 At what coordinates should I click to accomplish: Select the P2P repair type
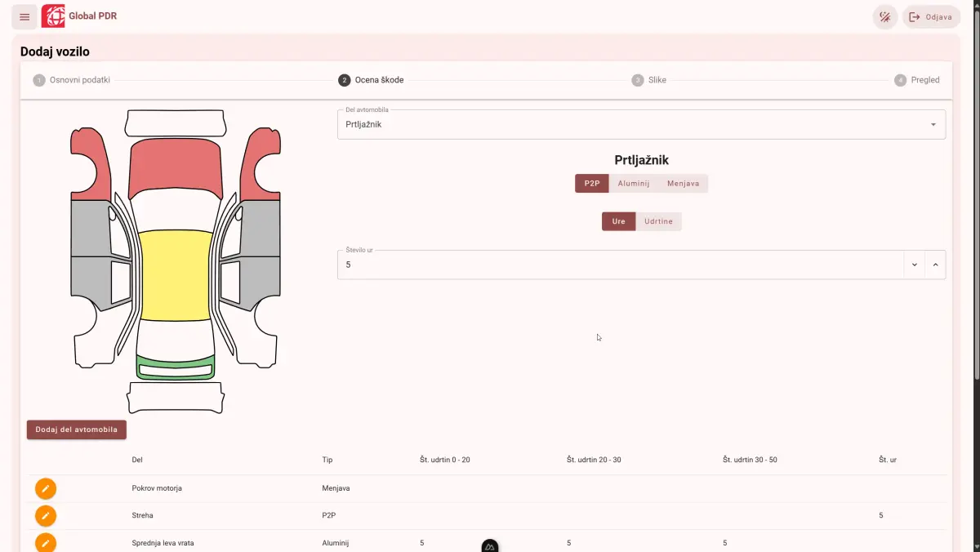click(592, 184)
